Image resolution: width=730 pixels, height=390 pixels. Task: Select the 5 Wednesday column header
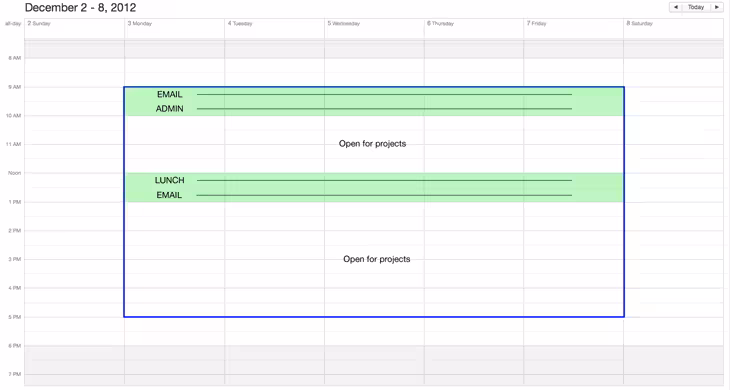point(344,23)
